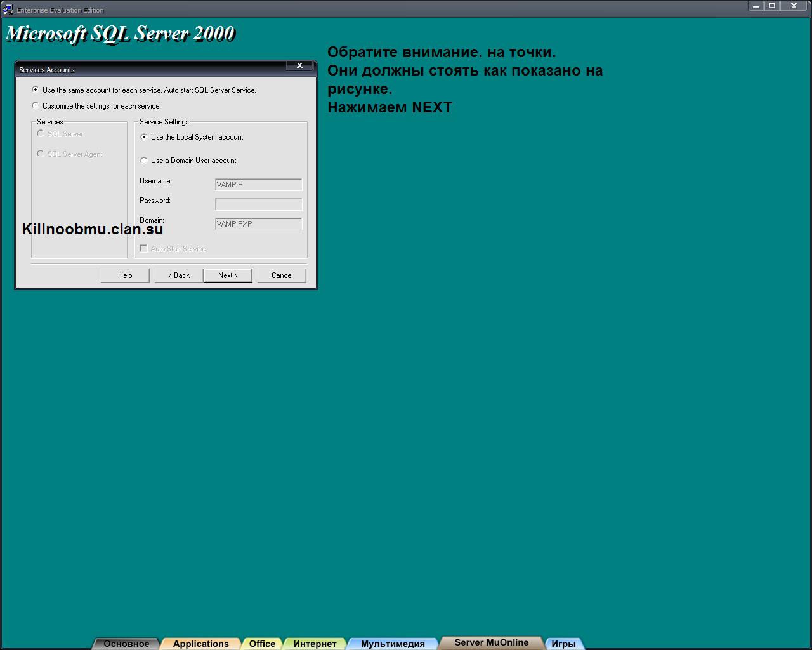Switch to the Мультимедия tab
812x650 pixels.
[x=393, y=644]
